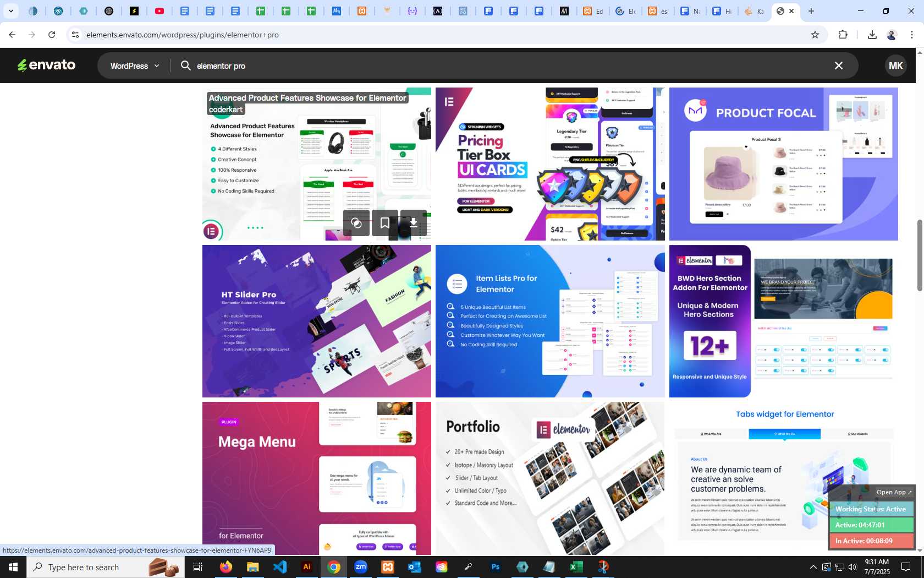924x578 pixels.
Task: Download the Advanced Product Features item
Action: point(414,223)
